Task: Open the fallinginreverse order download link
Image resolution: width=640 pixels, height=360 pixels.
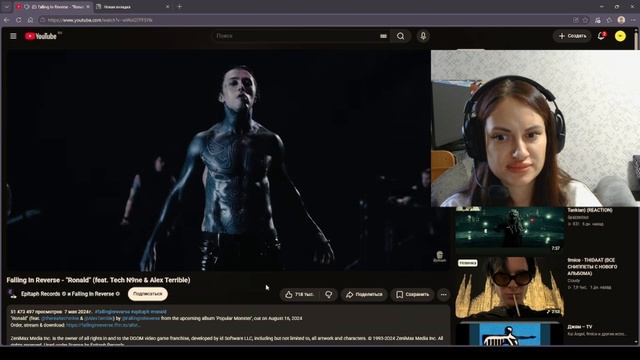Action: click(104, 325)
